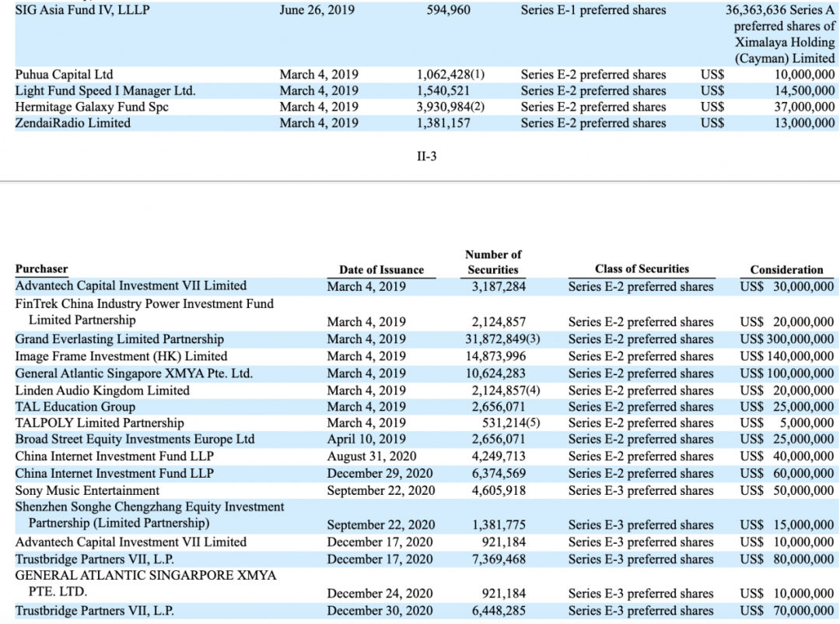Select the Sony Music Entertainment purchaser name
840x624 pixels.
pyautogui.click(x=87, y=491)
